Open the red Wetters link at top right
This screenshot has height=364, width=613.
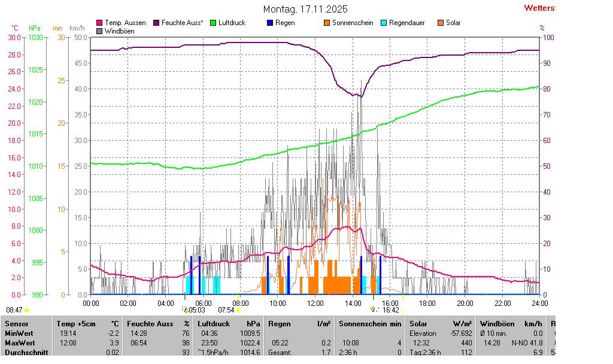539,8
